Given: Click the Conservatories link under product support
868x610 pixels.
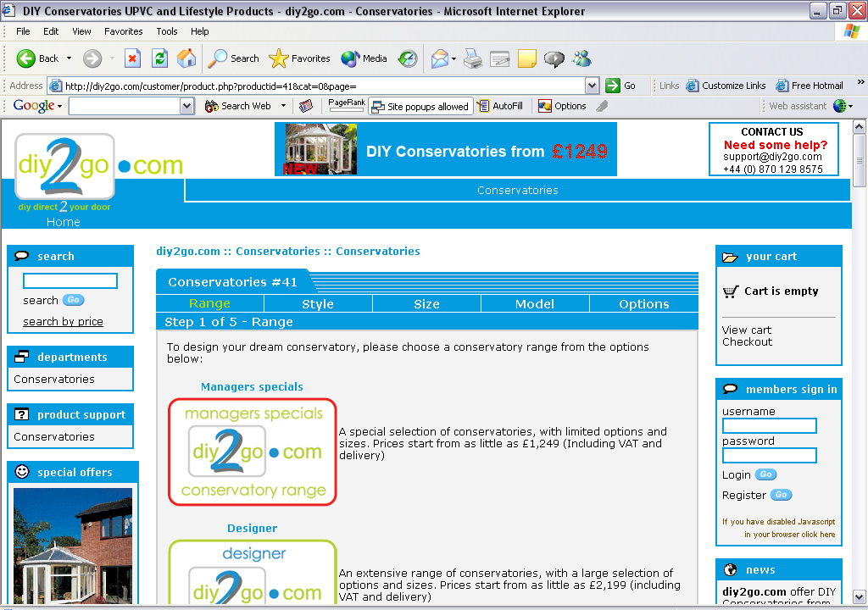Looking at the screenshot, I should click(x=54, y=436).
